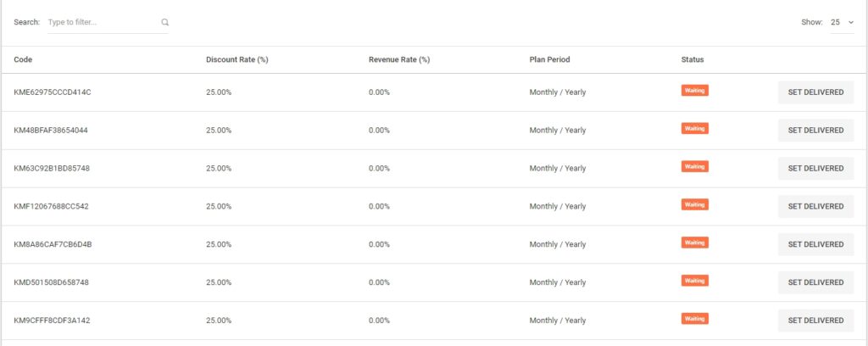The image size is (868, 346).
Task: Sort by Plan Period column header
Action: coord(549,59)
